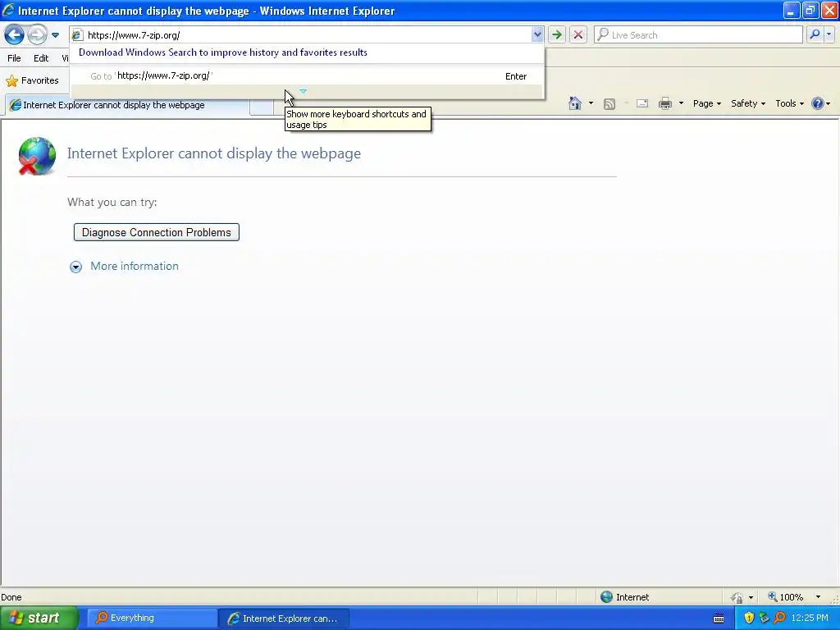Click Download Windows Search suggestion link
Screen dimensions: 840x630
coord(223,52)
